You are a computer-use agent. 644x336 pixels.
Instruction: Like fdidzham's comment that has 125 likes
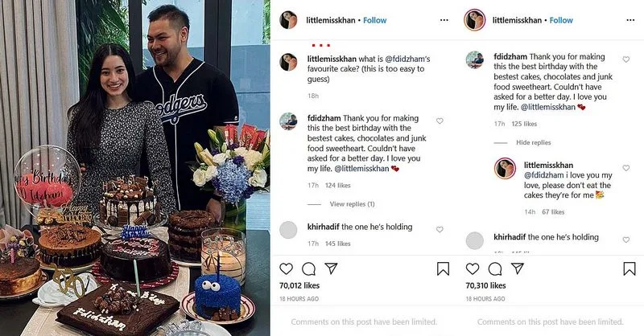[x=626, y=59]
